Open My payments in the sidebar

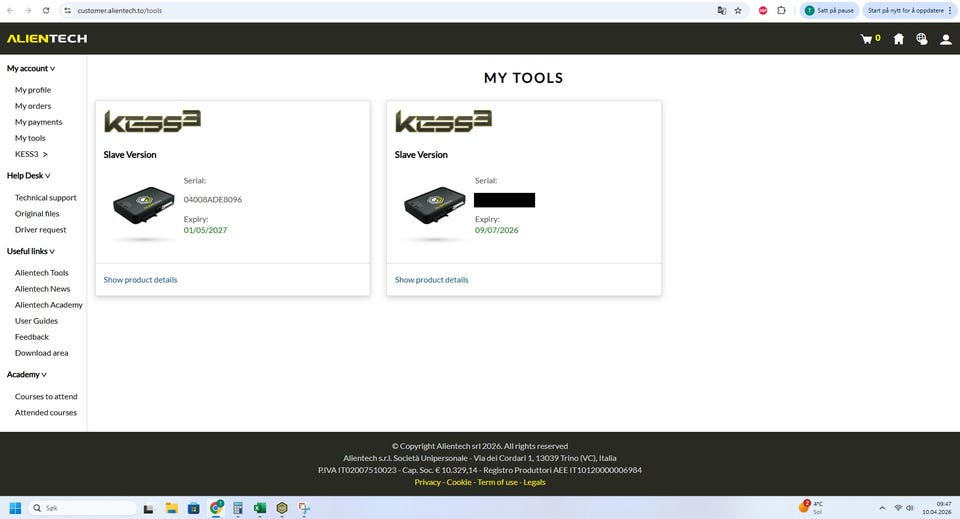[x=39, y=122]
